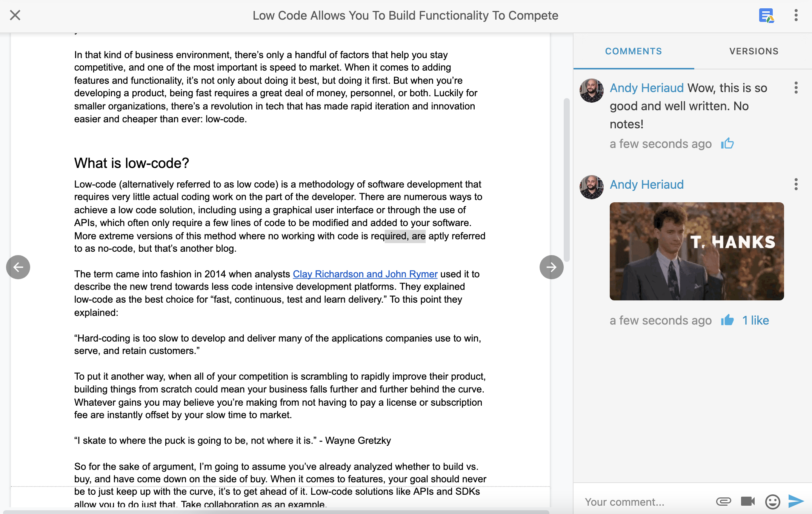Click Andy Heriaud's name on the GIF comment
The image size is (812, 514).
click(x=646, y=185)
